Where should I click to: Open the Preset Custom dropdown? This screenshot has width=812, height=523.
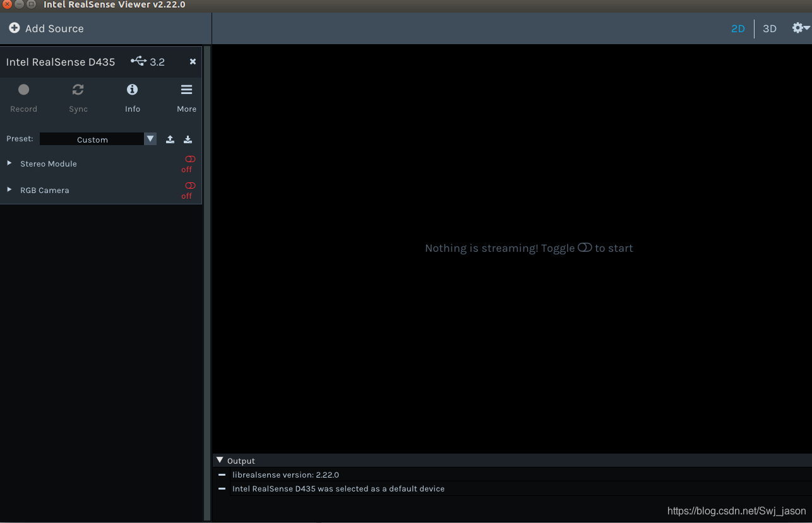[x=98, y=139]
